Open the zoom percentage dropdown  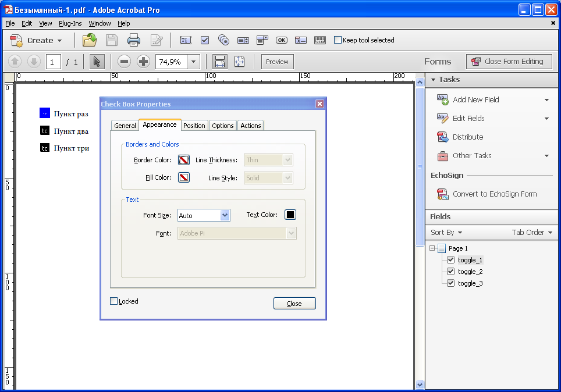point(194,62)
